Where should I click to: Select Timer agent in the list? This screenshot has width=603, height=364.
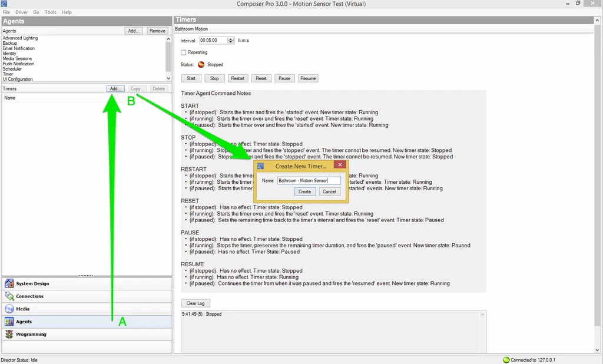coord(8,74)
